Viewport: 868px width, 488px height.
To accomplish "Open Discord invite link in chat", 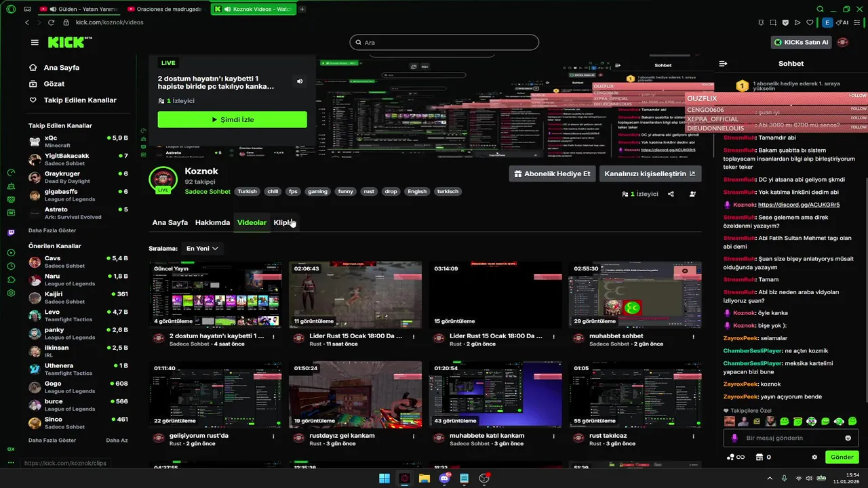I will point(799,205).
